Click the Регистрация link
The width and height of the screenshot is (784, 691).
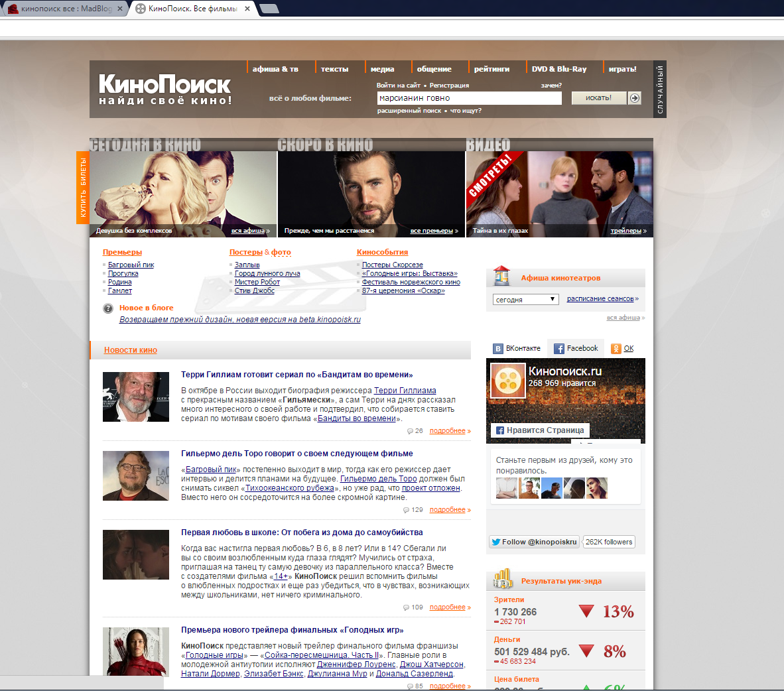449,85
